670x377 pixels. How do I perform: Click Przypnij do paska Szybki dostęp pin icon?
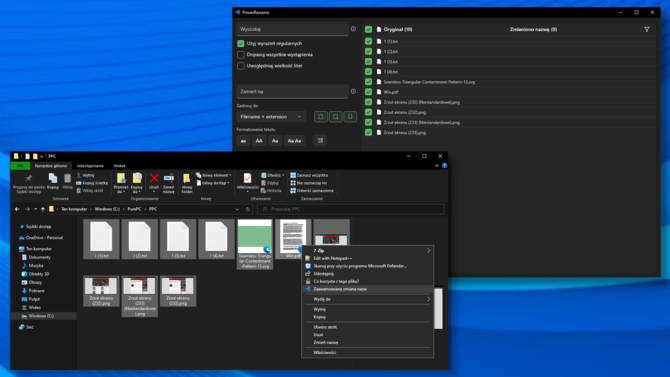pos(29,178)
